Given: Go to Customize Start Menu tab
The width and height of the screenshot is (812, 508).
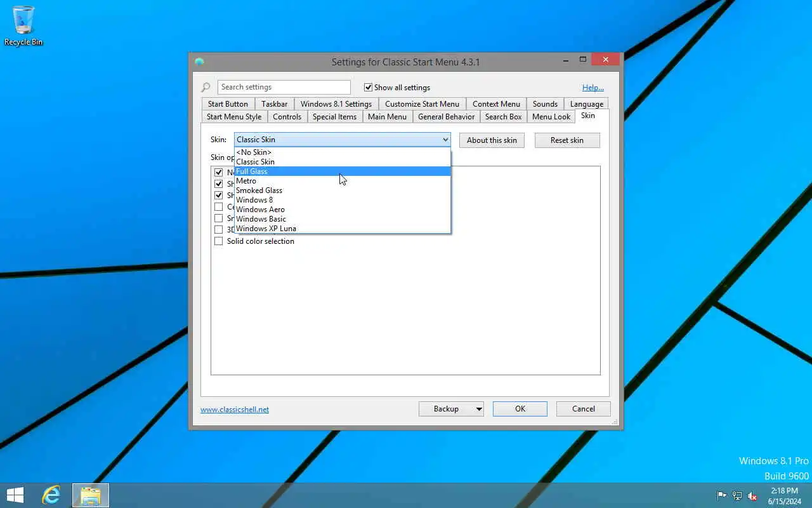Looking at the screenshot, I should 422,104.
